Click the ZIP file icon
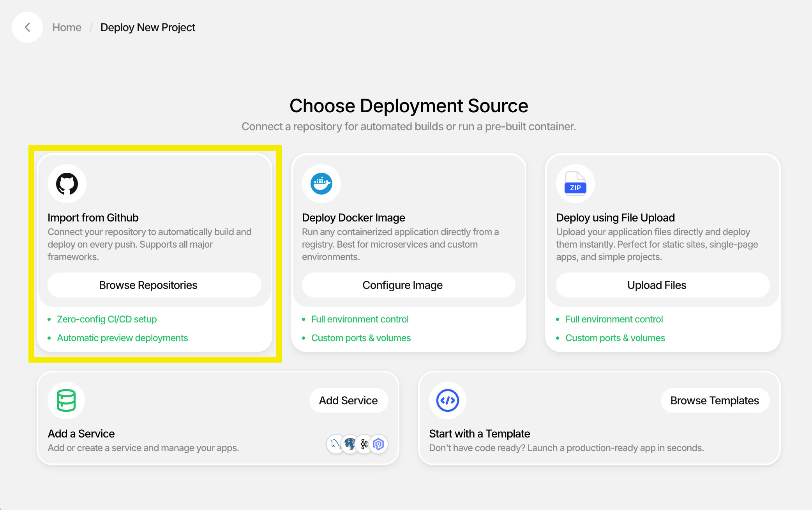 (x=575, y=183)
